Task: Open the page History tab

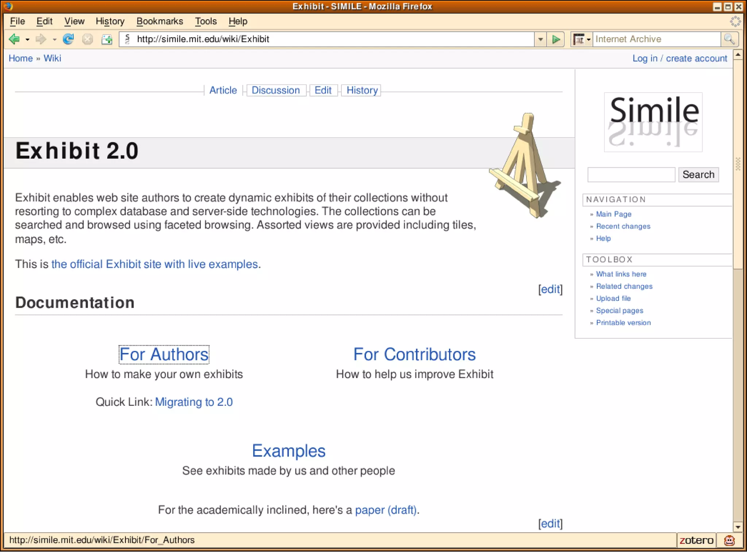Action: click(x=362, y=90)
